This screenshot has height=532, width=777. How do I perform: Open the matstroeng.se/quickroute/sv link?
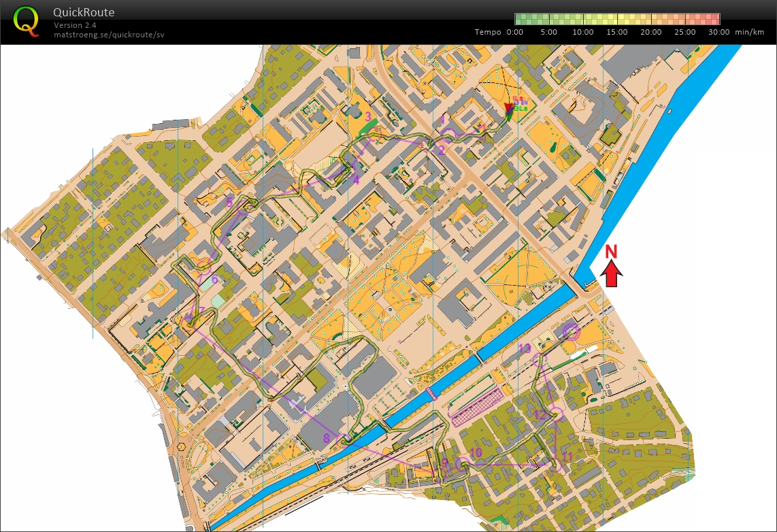coord(109,35)
